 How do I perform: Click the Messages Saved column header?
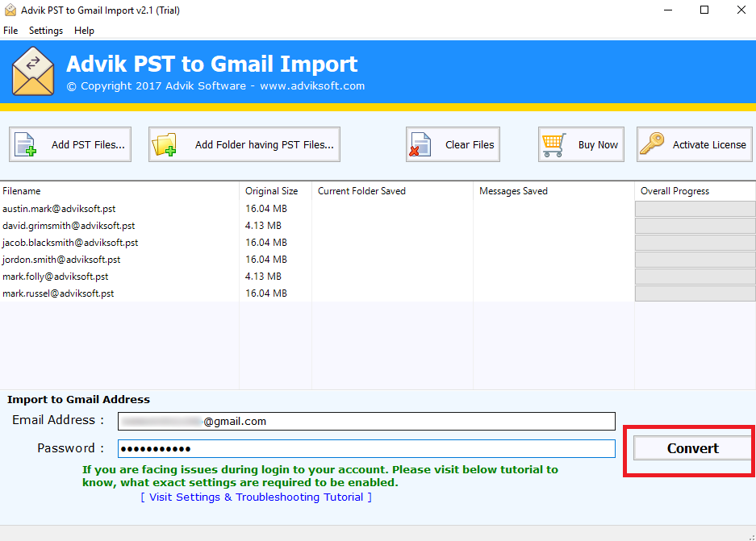click(553, 191)
